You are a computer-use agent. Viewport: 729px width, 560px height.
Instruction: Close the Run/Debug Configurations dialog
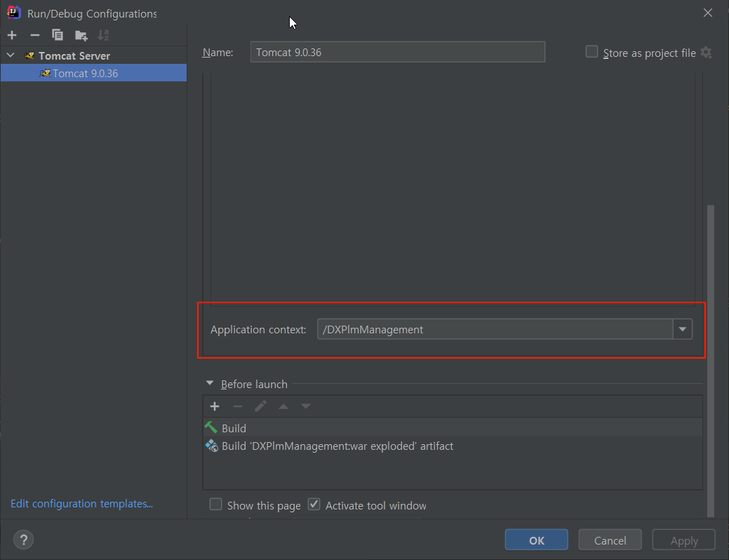tap(708, 13)
